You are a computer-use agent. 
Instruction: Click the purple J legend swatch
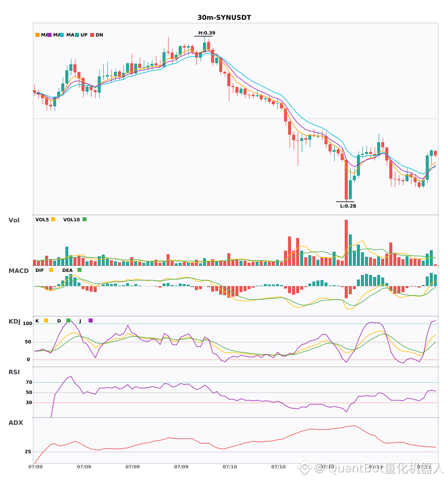click(91, 320)
